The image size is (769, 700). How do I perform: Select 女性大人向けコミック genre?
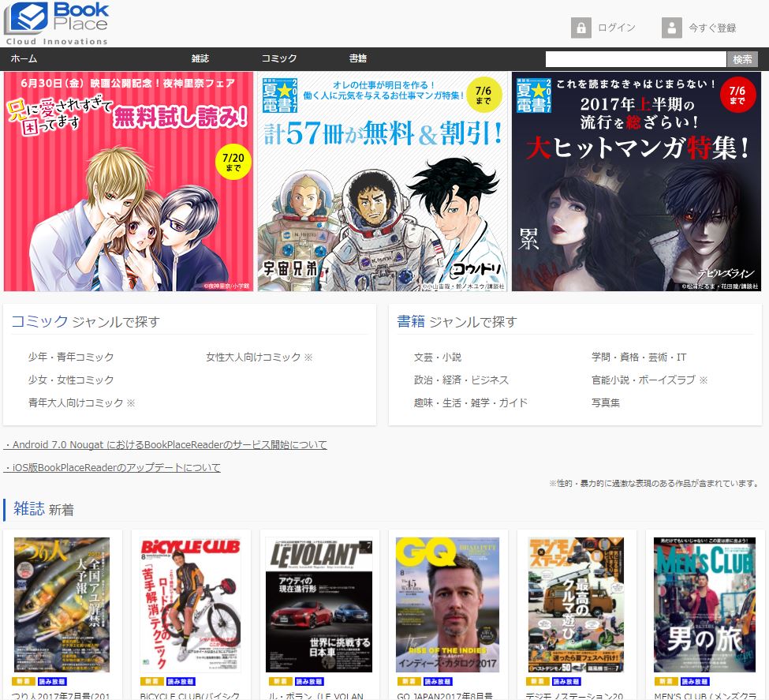pos(259,357)
